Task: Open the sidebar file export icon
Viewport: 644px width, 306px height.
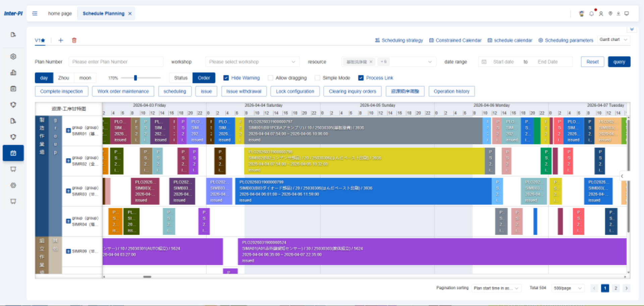Action: pyautogui.click(x=13, y=121)
